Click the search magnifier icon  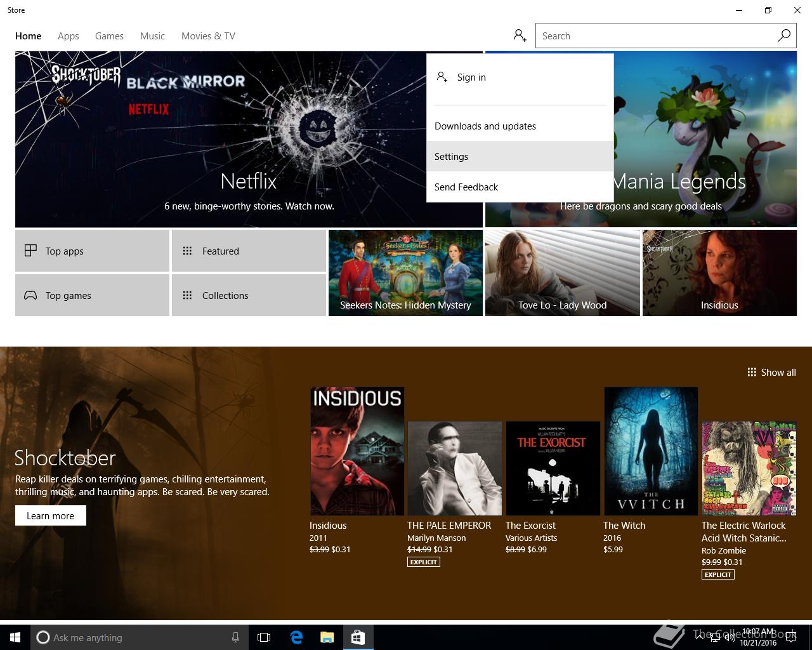[784, 36]
